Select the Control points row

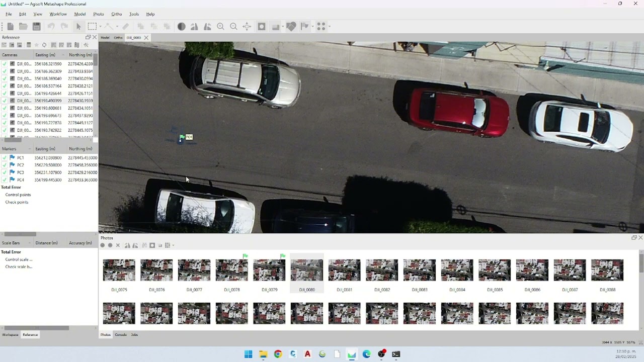18,195
